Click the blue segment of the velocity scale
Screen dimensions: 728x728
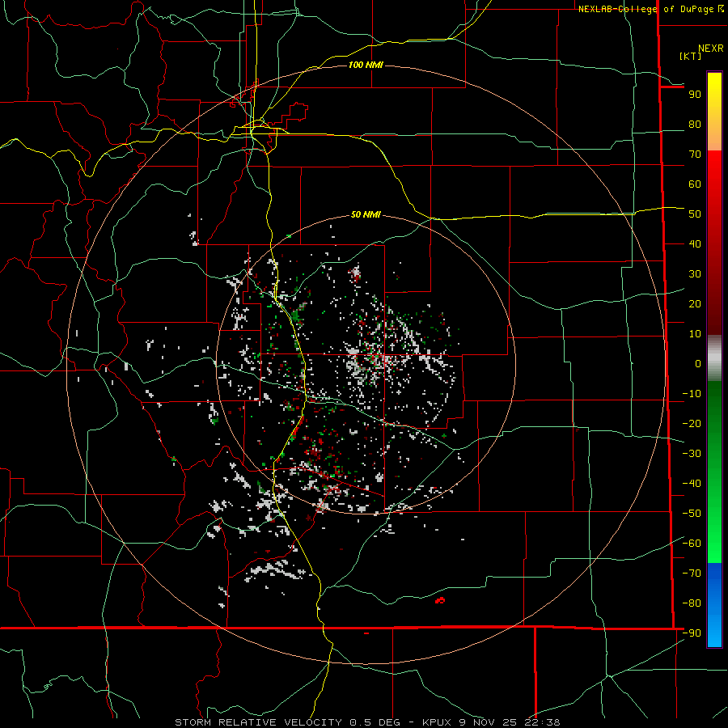(x=714, y=605)
